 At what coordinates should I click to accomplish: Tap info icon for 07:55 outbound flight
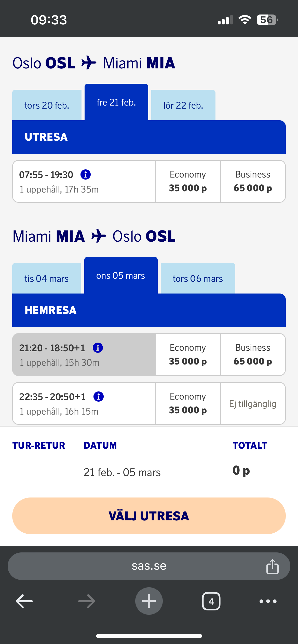tap(86, 174)
